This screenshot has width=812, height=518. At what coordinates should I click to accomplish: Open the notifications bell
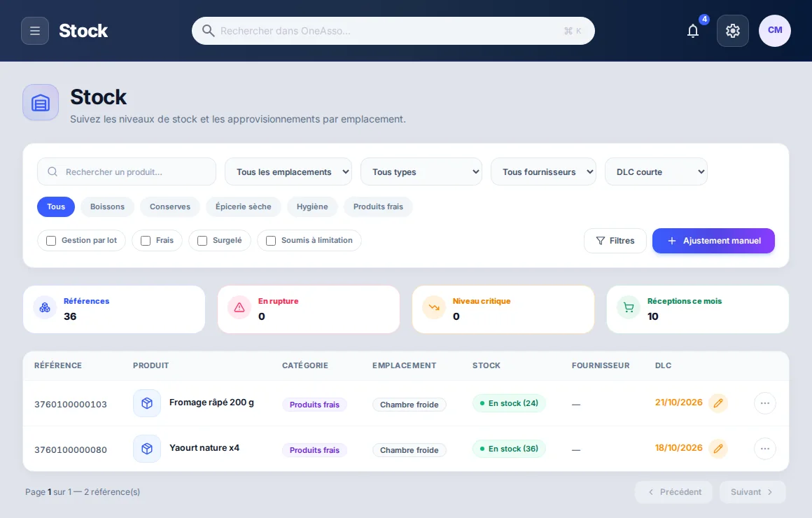pos(693,31)
